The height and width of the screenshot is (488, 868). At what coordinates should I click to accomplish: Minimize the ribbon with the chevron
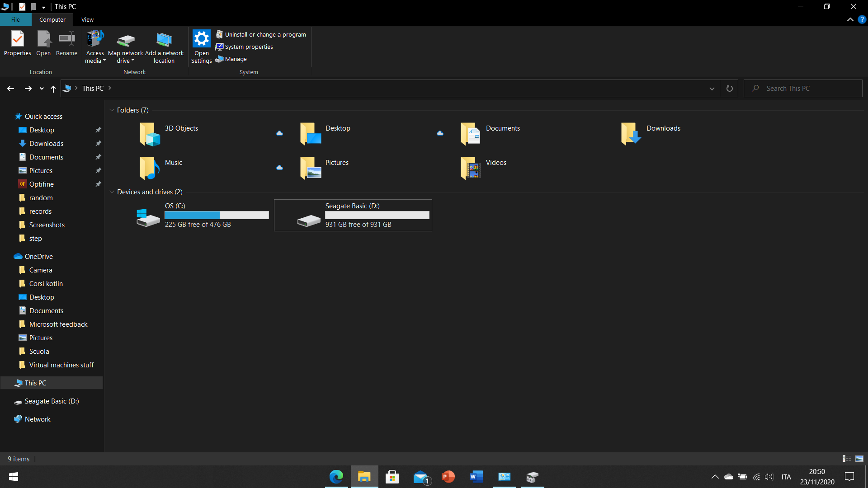coord(850,19)
